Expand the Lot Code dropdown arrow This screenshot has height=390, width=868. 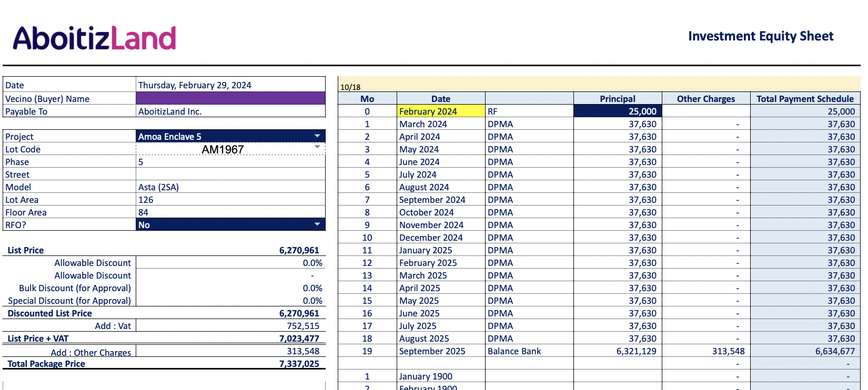(317, 147)
